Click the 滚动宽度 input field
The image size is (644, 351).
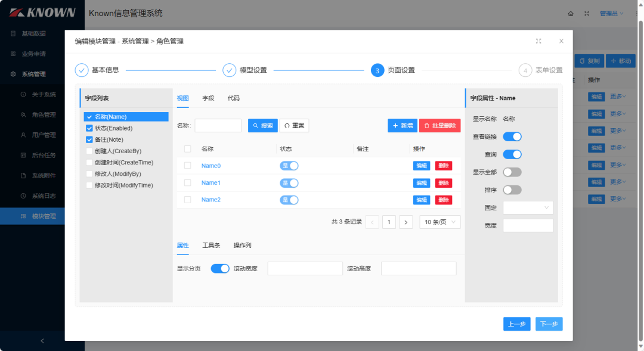[x=305, y=269]
